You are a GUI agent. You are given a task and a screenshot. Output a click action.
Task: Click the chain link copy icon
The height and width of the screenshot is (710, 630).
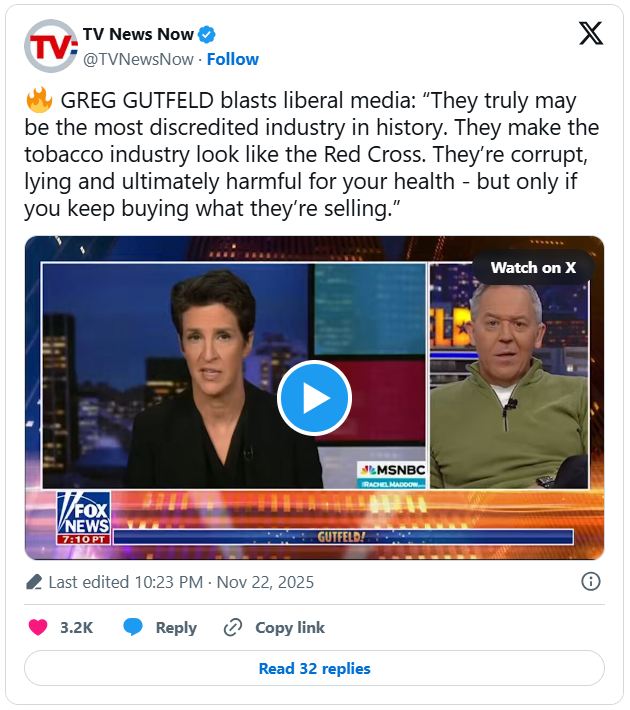click(x=233, y=628)
